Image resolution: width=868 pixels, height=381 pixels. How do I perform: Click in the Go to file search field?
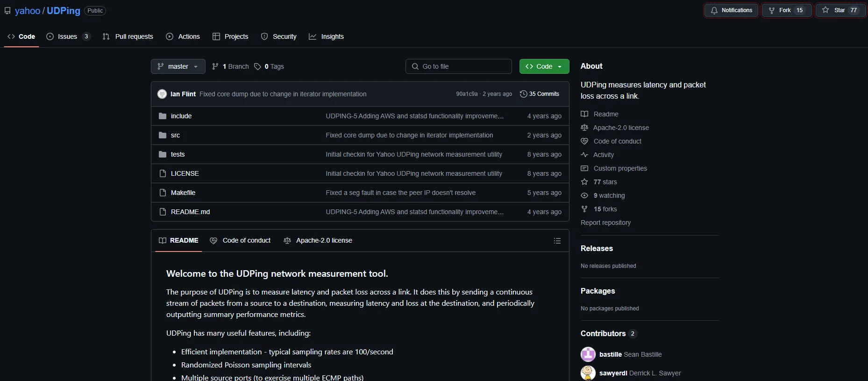click(x=459, y=66)
